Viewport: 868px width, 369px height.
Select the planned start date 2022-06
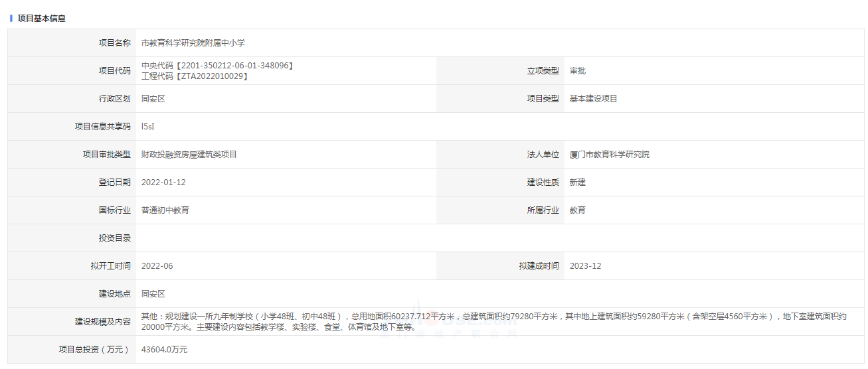click(157, 266)
